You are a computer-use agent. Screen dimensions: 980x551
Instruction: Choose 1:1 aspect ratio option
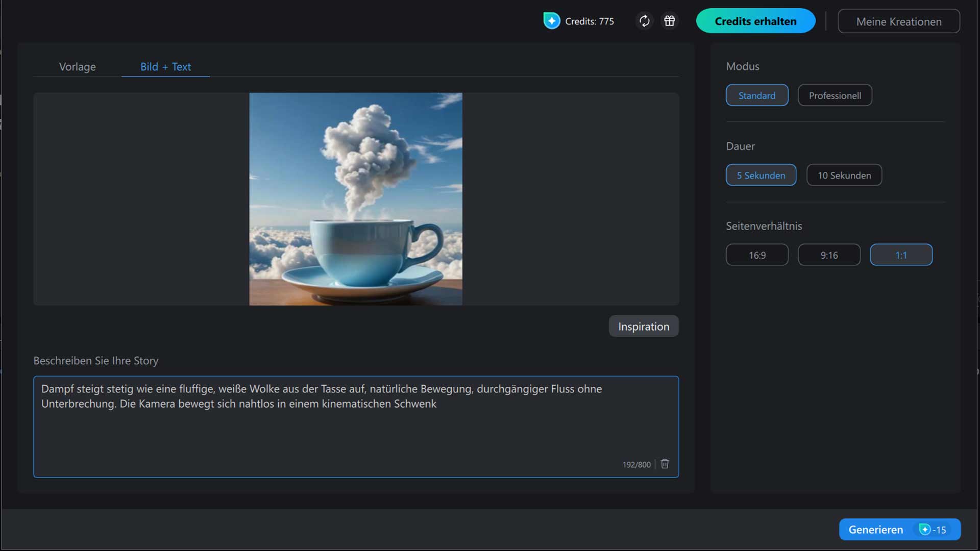pos(901,255)
